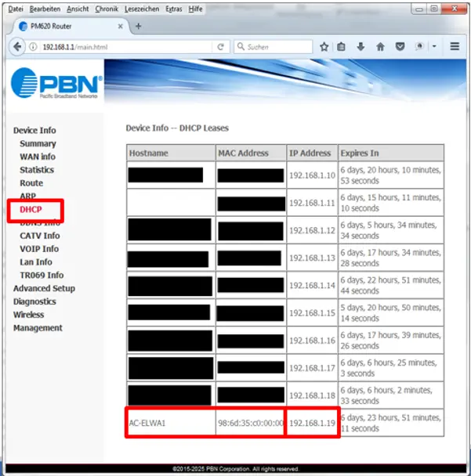471x476 pixels.
Task: Select IP address 192.168.1.17
Action: [312, 368]
